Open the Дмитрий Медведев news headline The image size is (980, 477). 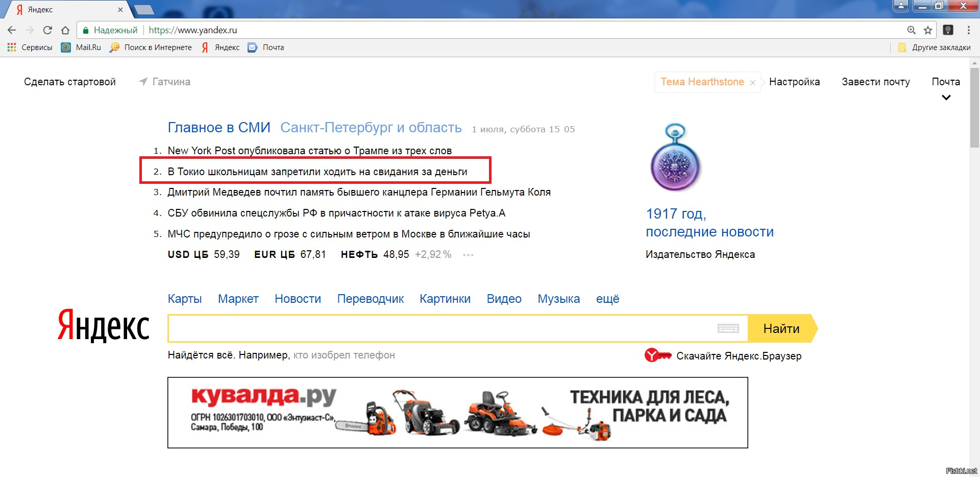(x=359, y=192)
